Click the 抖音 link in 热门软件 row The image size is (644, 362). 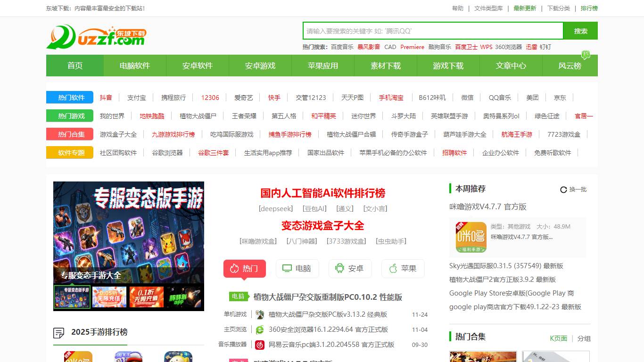(x=106, y=97)
